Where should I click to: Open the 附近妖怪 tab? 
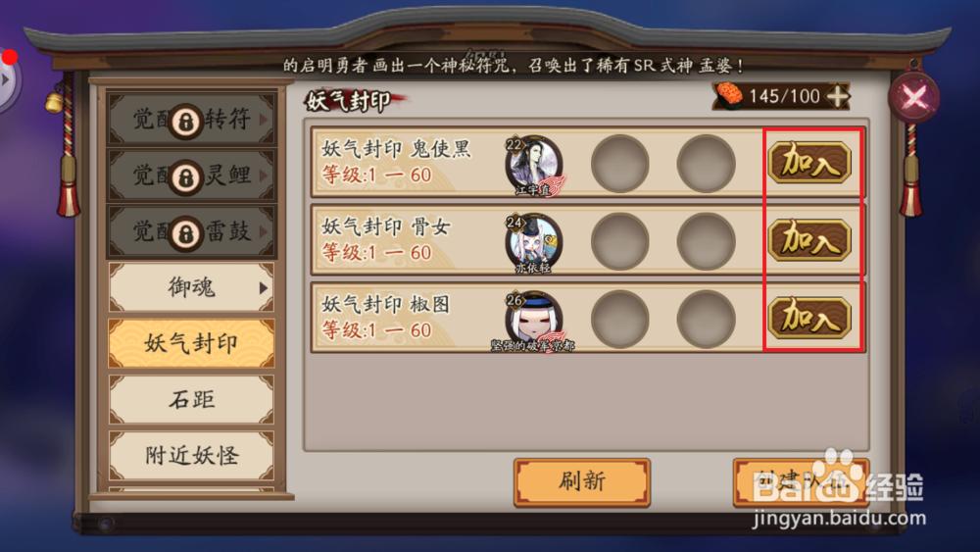tap(191, 455)
